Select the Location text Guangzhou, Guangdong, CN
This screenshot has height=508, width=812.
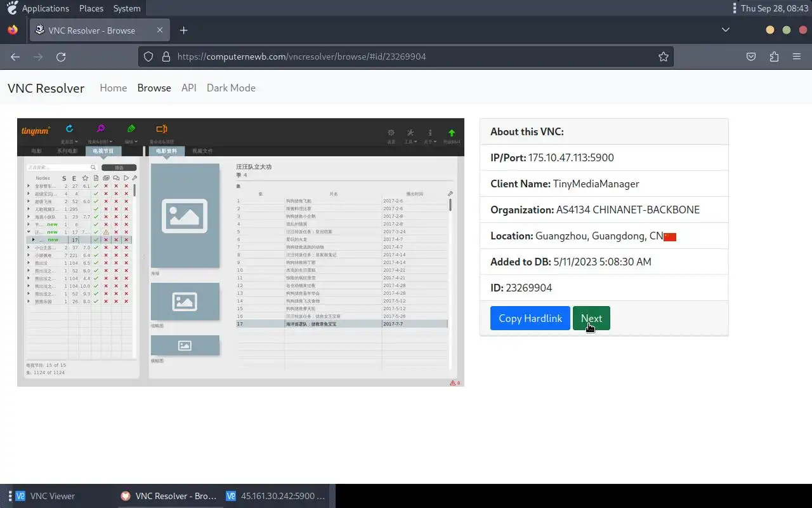pyautogui.click(x=599, y=236)
